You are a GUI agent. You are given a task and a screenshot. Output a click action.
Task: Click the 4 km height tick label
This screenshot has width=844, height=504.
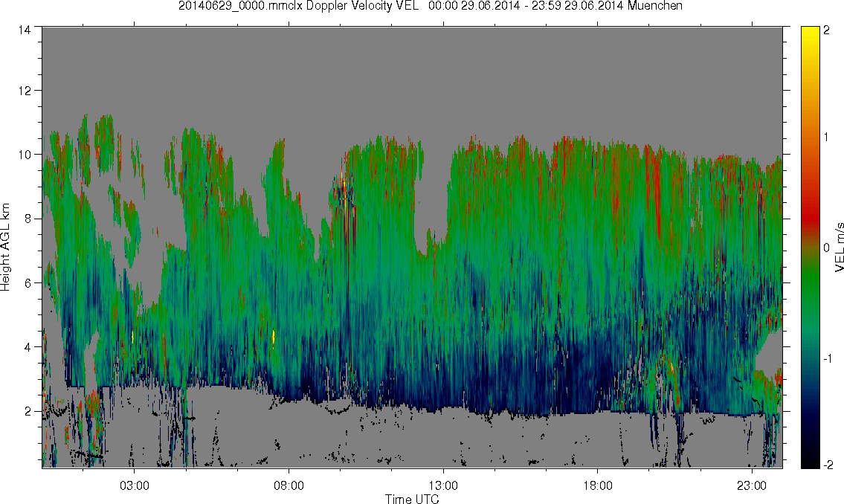pos(27,347)
